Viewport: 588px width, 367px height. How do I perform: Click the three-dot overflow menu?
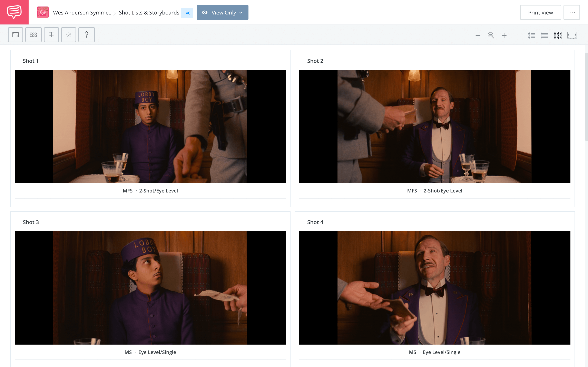(x=572, y=12)
